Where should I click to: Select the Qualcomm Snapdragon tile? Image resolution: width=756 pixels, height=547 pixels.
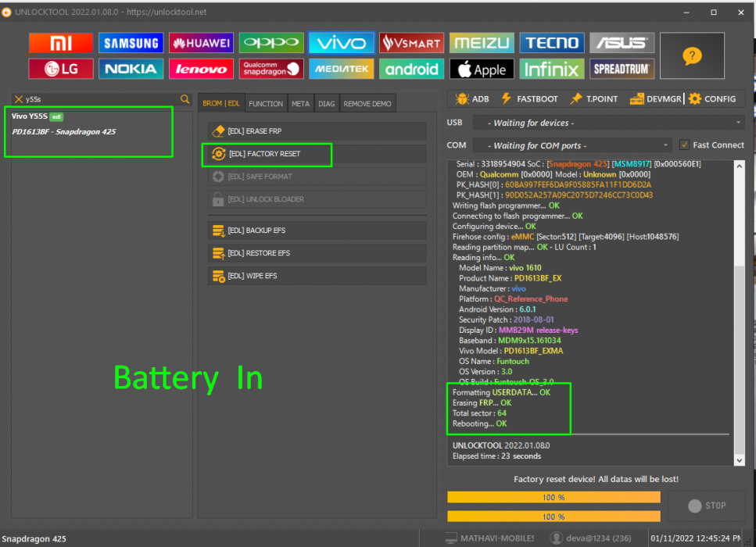tap(271, 69)
